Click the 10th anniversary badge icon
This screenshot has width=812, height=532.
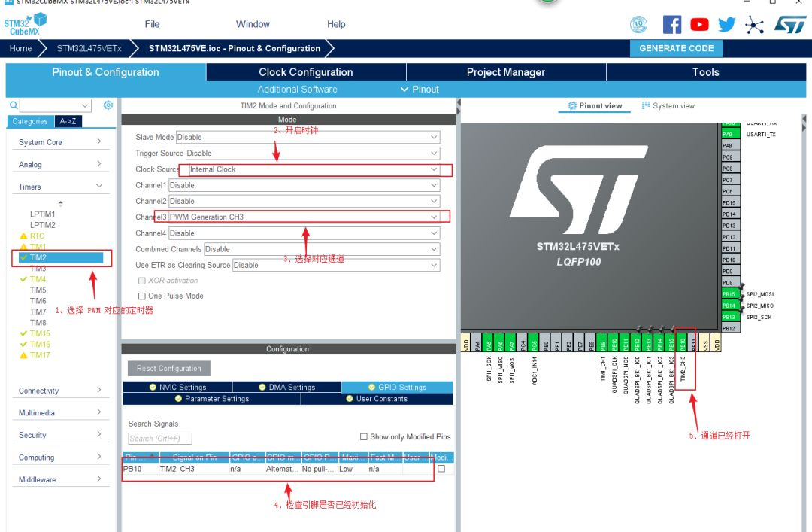coord(638,24)
